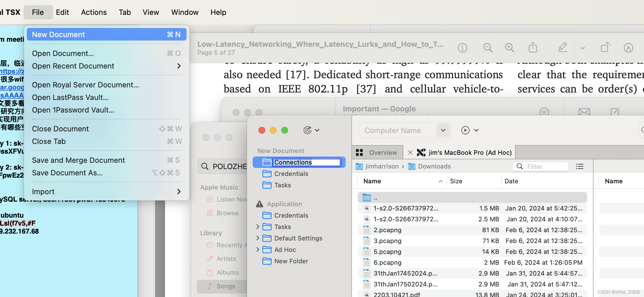The height and width of the screenshot is (297, 644).
Task: Choose Open Document… menu item
Action: point(106,53)
